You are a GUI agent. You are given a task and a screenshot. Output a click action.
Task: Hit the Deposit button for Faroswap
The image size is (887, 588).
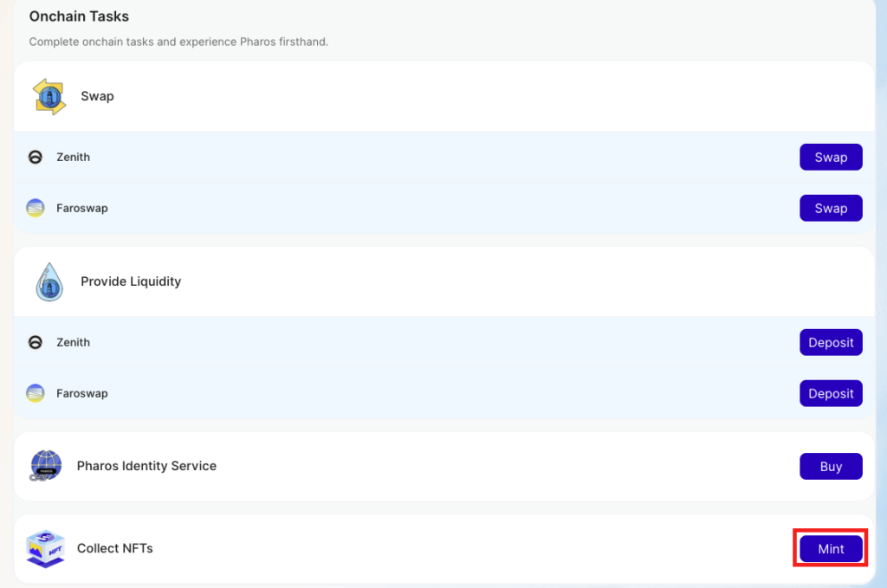click(x=831, y=393)
